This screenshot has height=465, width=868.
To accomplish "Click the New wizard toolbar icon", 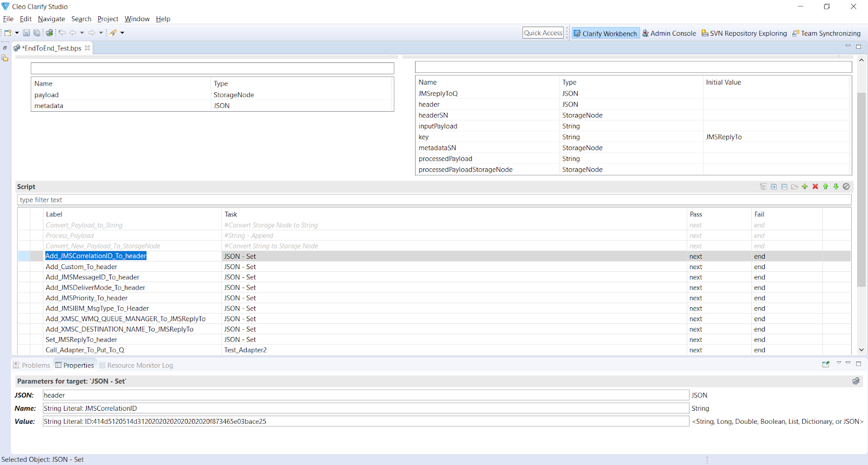I will tap(8, 33).
